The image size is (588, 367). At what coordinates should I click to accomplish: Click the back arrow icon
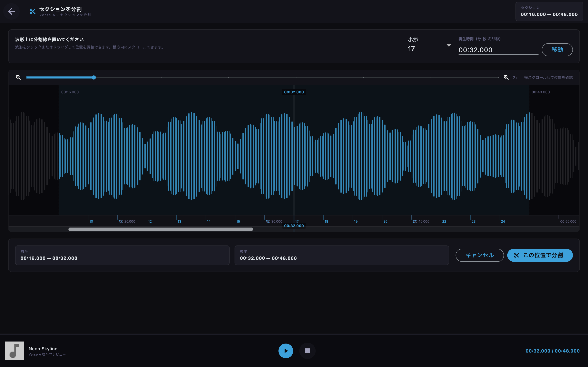pyautogui.click(x=11, y=11)
